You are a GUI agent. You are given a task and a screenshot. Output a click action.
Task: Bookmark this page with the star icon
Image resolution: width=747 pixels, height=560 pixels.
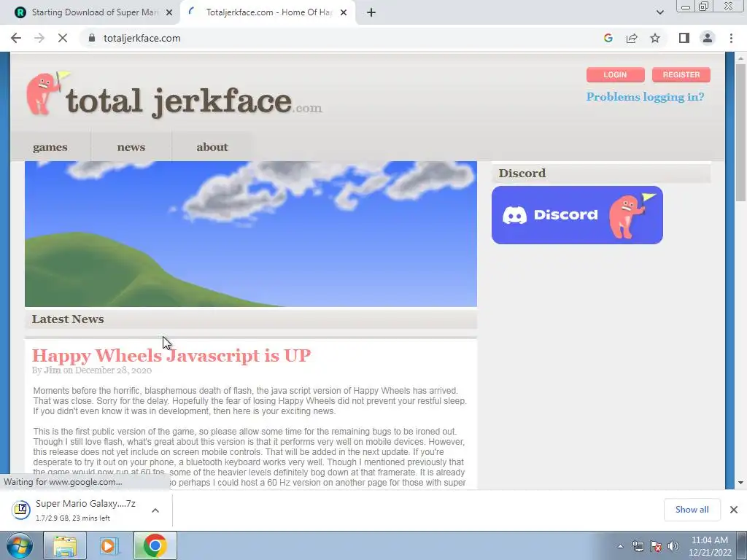tap(655, 38)
